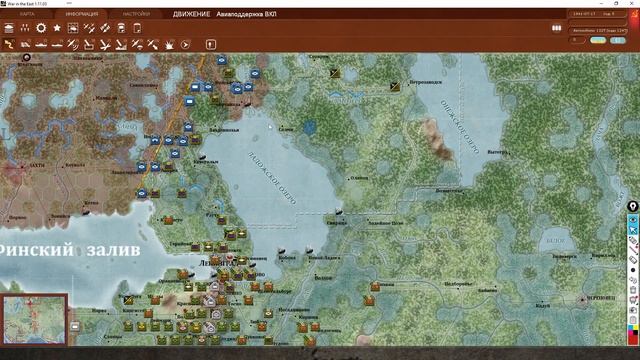Click the ЛАДОЖСКОЕ ОЗЕРО lake label
640x360 pixels.
pos(272,178)
